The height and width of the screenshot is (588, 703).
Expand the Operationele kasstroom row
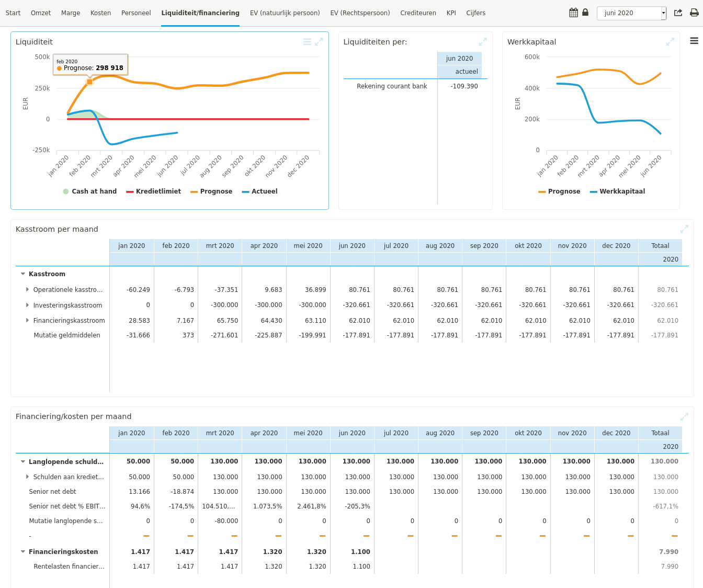click(x=27, y=289)
